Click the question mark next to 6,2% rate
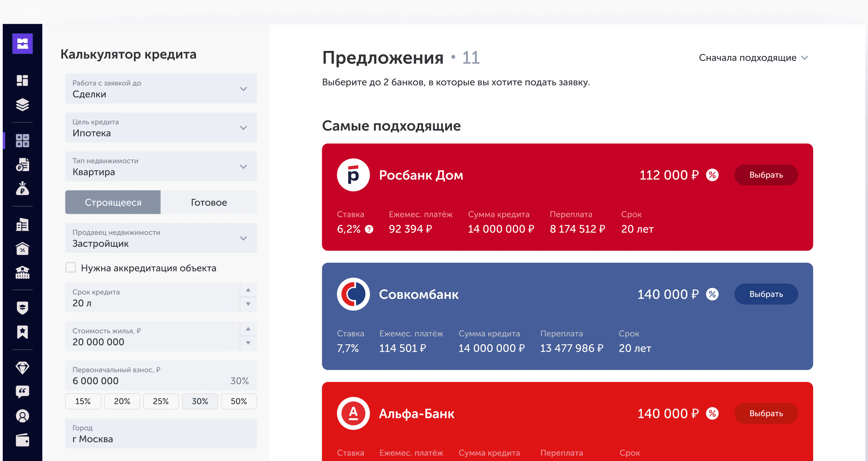Viewport: 868px width, 461px height. [369, 229]
